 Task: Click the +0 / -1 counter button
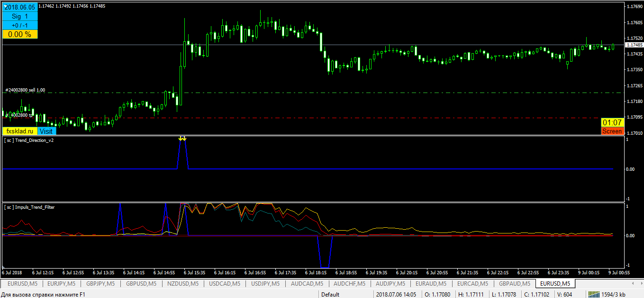pos(20,25)
